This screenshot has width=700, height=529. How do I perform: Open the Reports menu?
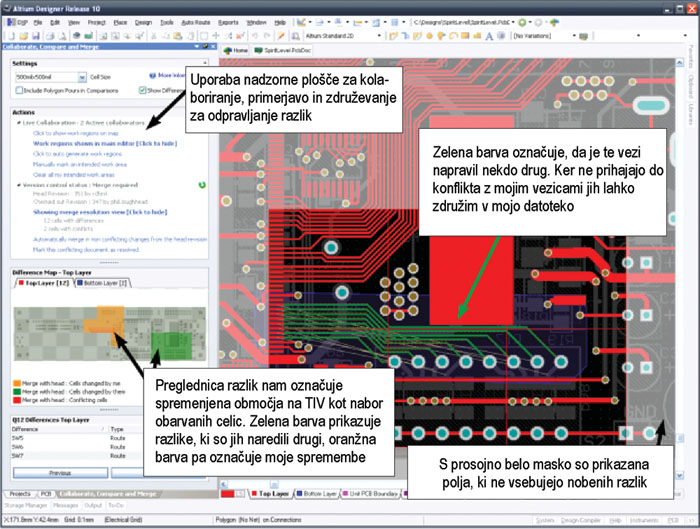point(228,21)
